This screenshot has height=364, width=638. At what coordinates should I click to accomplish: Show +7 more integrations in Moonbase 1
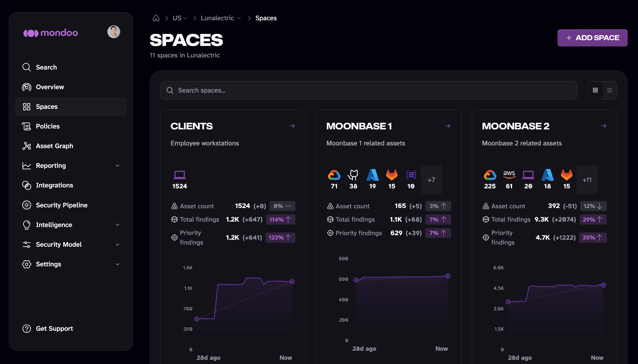pos(431,180)
